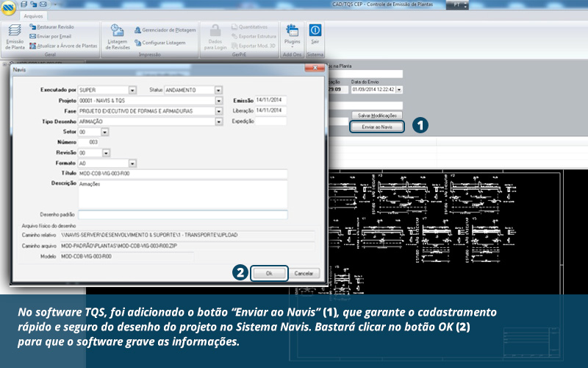Viewport: 588px width, 368px height.
Task: Click the Liberação date field
Action: pyautogui.click(x=270, y=110)
